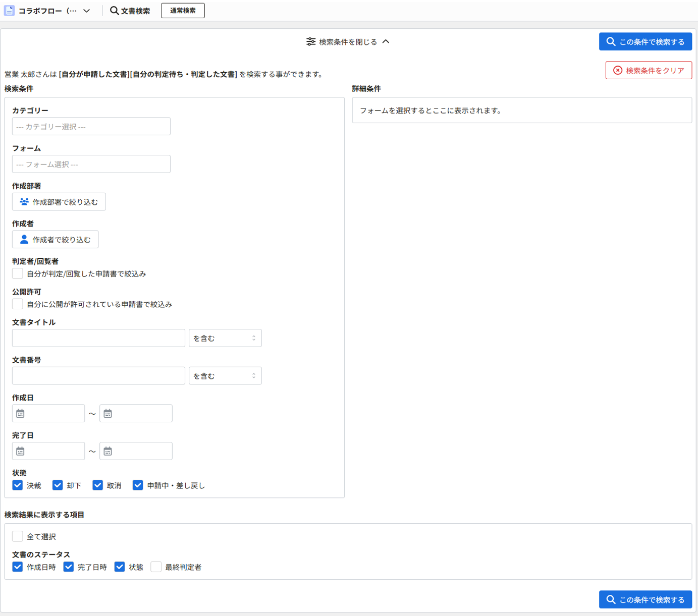Collapse search conditions via the up chevron
This screenshot has height=616, width=698.
click(x=386, y=42)
